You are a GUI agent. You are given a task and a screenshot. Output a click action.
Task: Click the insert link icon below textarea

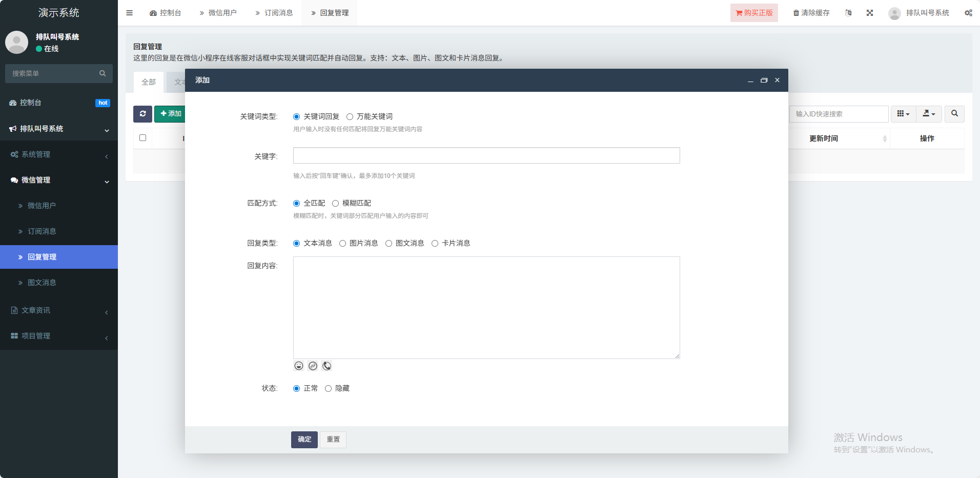tap(313, 366)
